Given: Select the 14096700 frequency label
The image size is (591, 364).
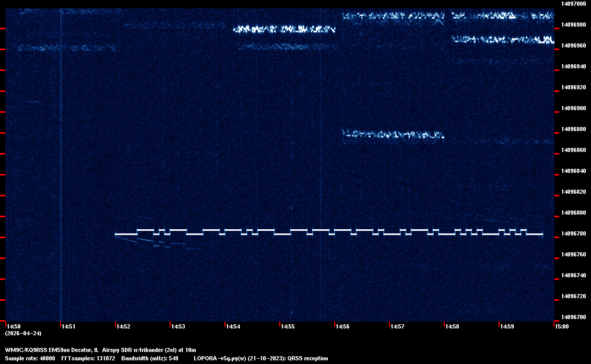Looking at the screenshot, I should (573, 317).
